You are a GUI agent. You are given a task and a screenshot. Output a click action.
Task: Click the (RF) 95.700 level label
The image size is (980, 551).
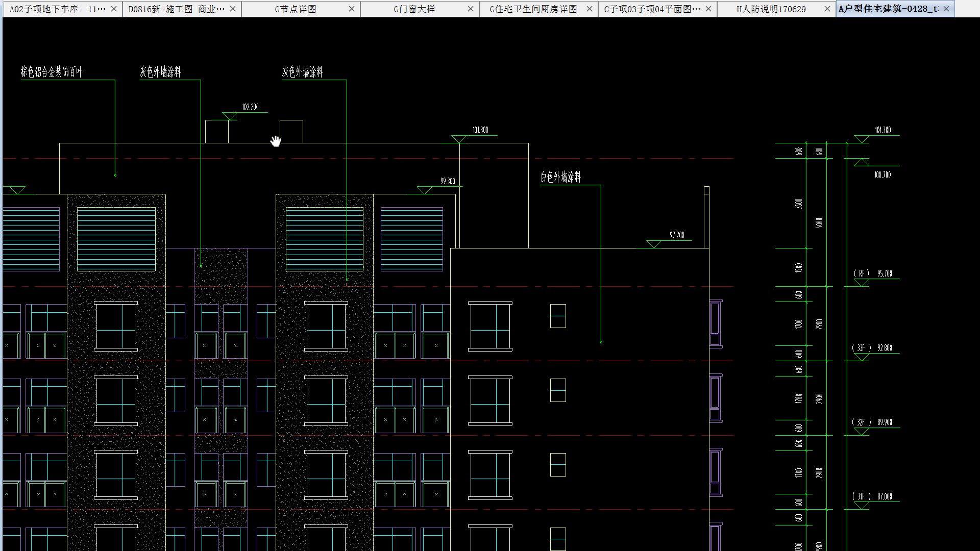[x=873, y=273]
